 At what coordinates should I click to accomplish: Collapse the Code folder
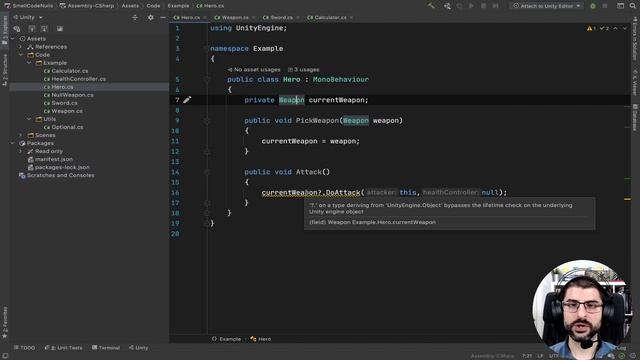click(21, 55)
